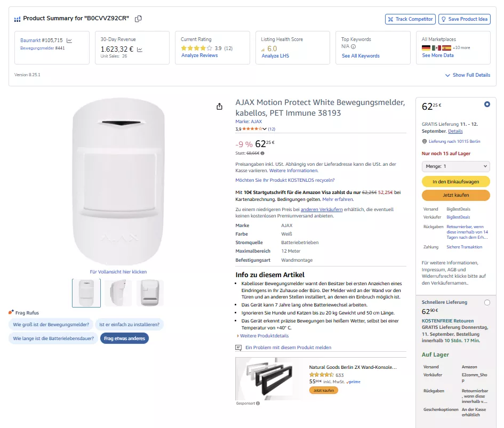Copy the ASIN using the copy icon
The height and width of the screenshot is (428, 504).
(139, 19)
